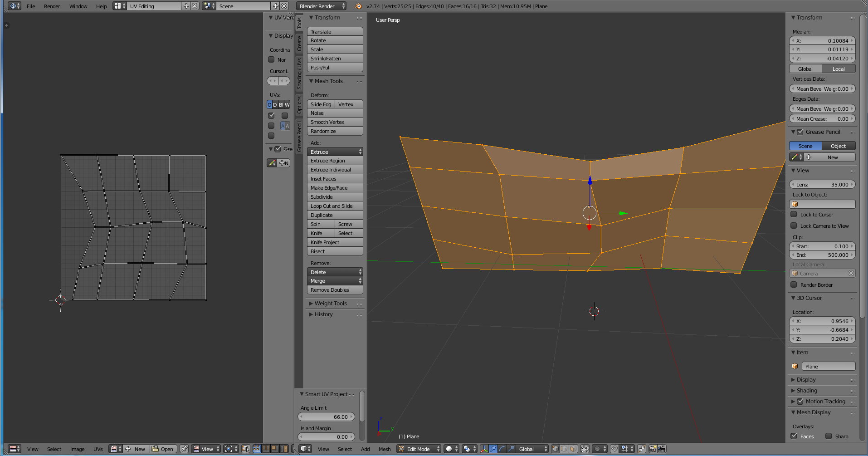Viewport: 868px width, 456px height.
Task: Switch to vertex select mode icon
Action: [556, 449]
